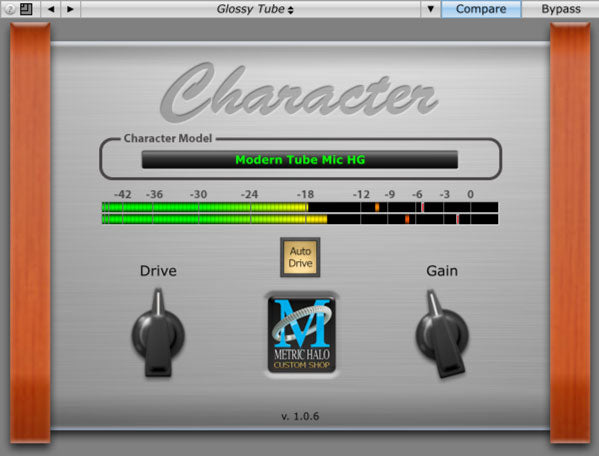599x456 pixels.
Task: Click the Drive label
Action: [x=158, y=271]
